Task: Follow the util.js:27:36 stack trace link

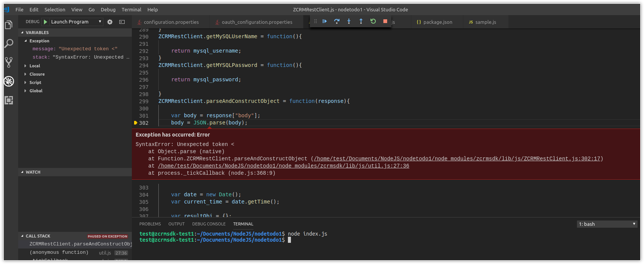Action: [283, 166]
